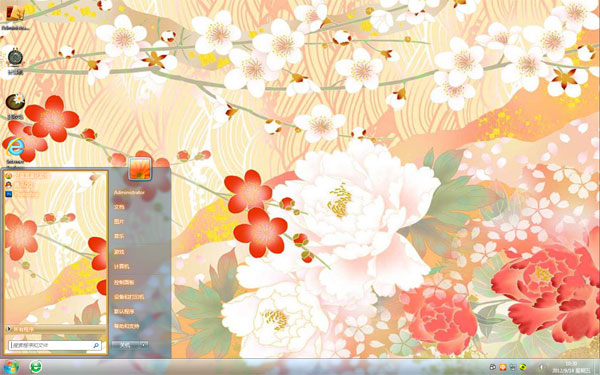Viewport: 600px width, 375px height.
Task: Launch Internet Explorer from the desktop
Action: coord(15,147)
